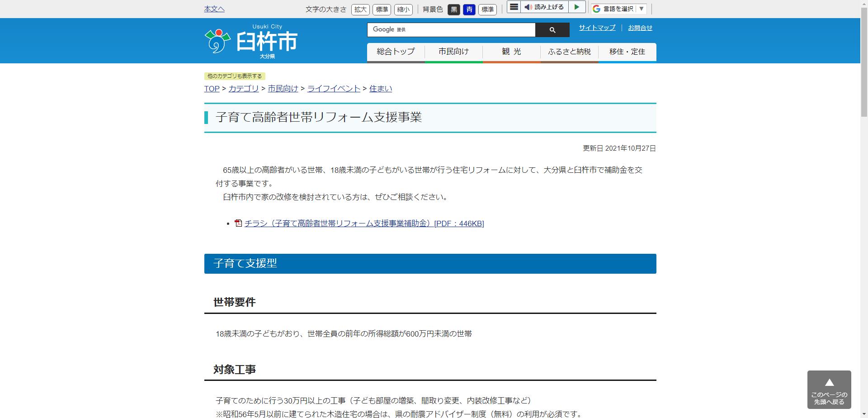Viewport: 868px width, 418px height.
Task: Go to TOP breadcrumb link
Action: 212,89
